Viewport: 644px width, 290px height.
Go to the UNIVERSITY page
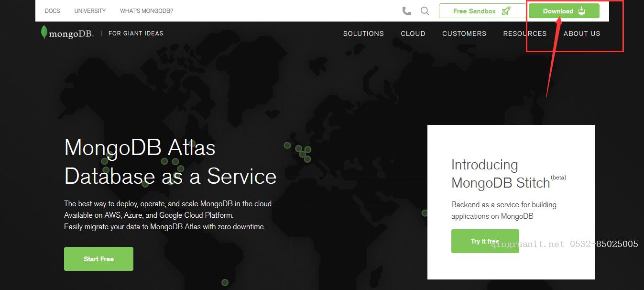click(90, 11)
